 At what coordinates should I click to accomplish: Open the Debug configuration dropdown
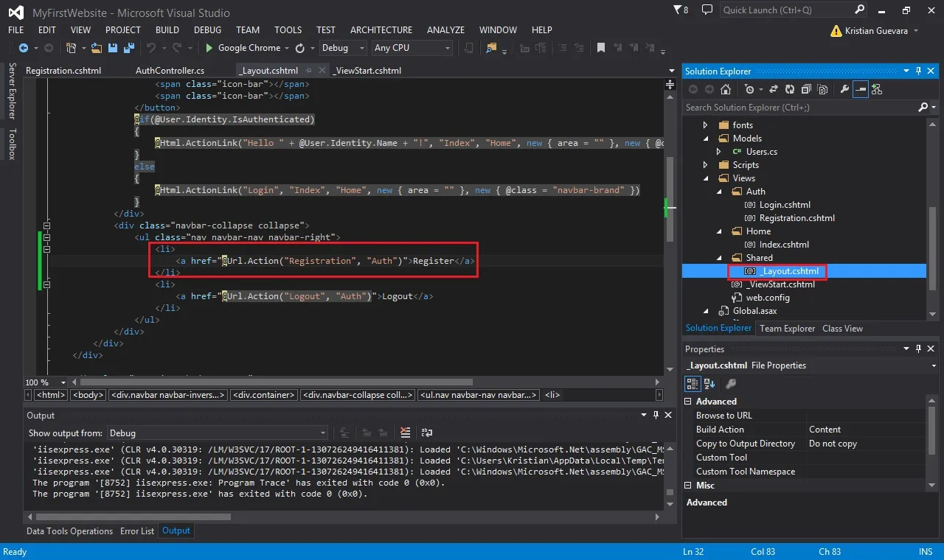tap(343, 48)
